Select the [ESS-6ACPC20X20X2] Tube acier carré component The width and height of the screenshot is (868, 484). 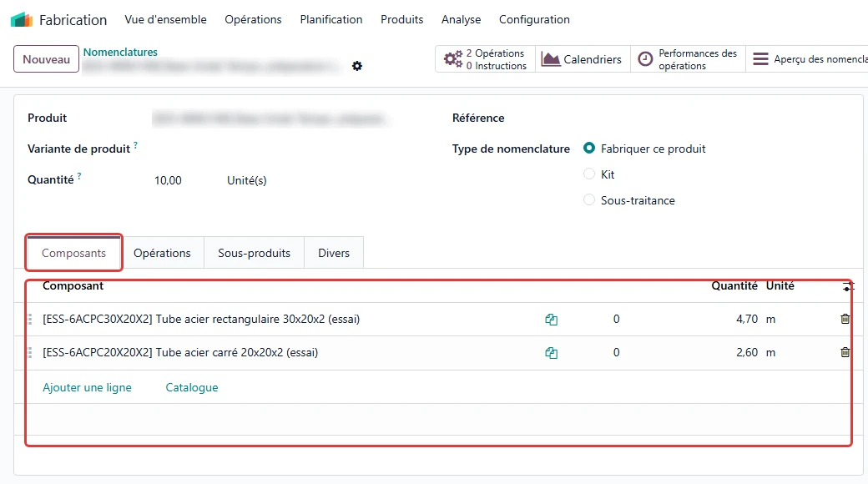click(180, 352)
